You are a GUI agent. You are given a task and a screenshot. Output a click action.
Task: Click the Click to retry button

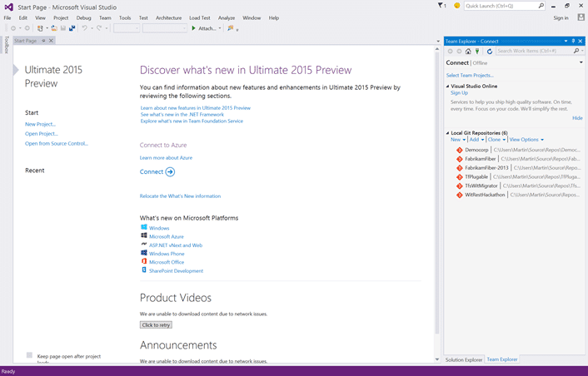pyautogui.click(x=156, y=325)
